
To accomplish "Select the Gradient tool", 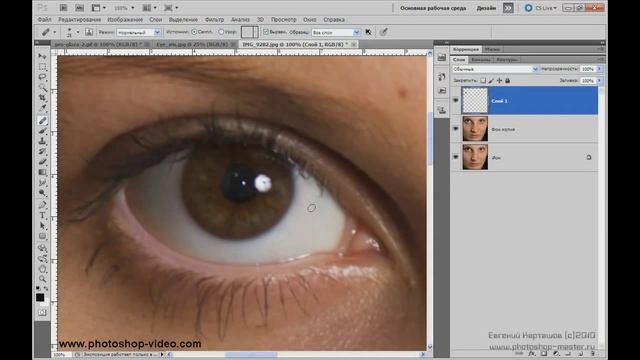I will (42, 172).
